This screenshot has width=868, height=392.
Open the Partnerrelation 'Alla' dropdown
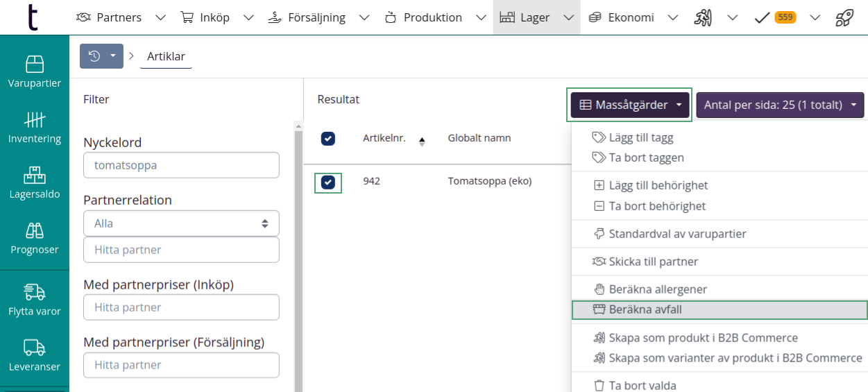(x=181, y=223)
